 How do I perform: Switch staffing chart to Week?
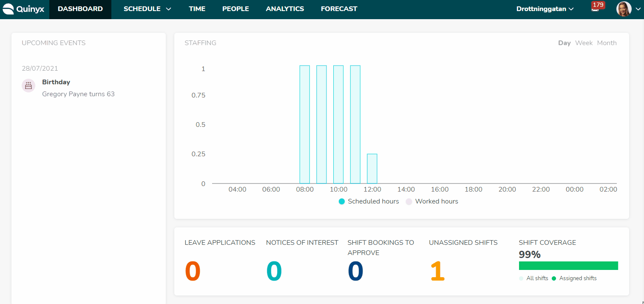[x=584, y=43]
